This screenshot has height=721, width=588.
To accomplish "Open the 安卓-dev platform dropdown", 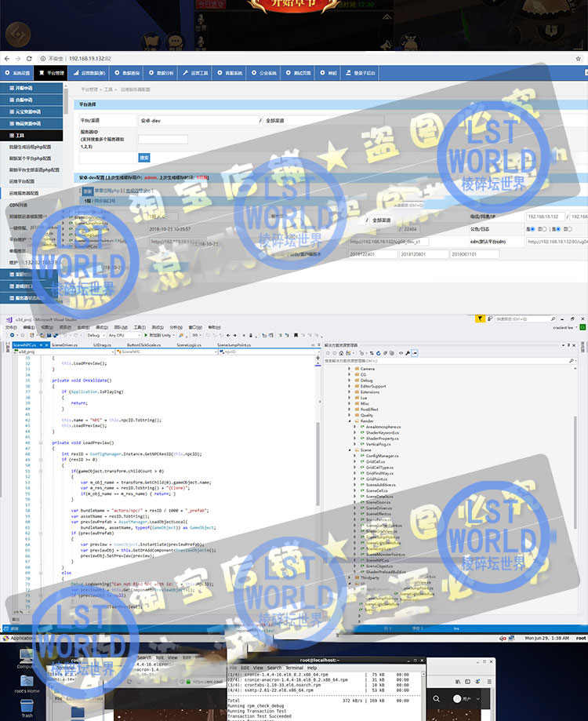I will tap(199, 121).
